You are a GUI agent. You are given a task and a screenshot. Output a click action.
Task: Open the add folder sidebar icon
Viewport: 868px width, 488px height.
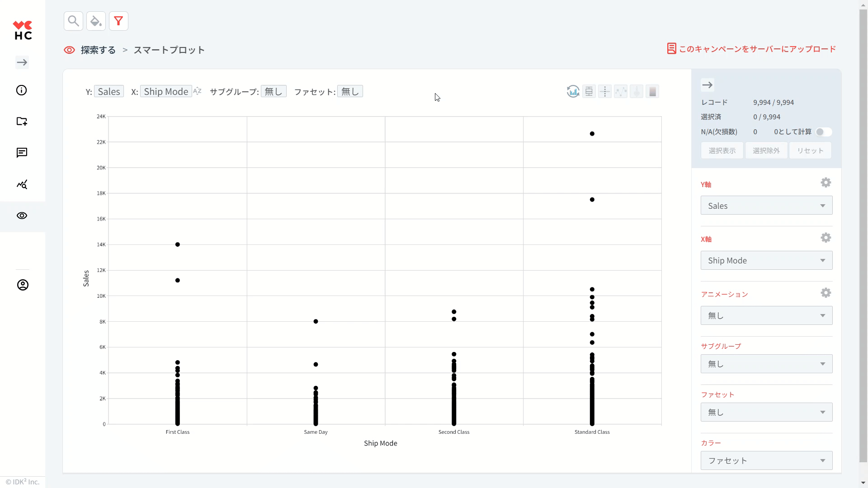tap(22, 121)
